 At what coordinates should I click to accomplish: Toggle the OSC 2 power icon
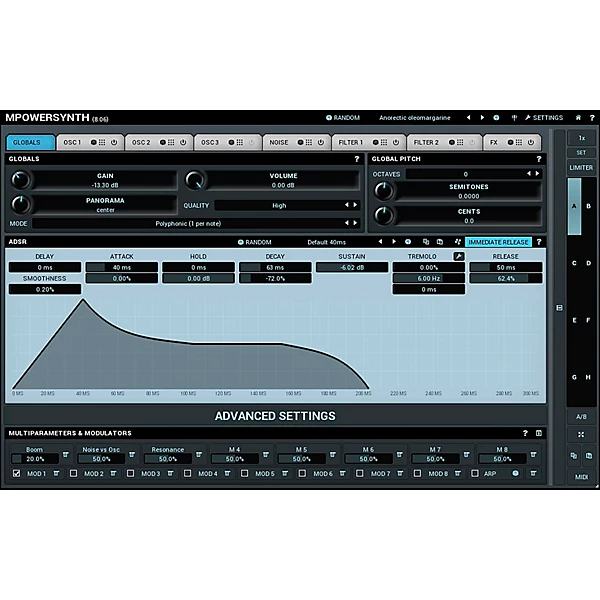pos(183,142)
